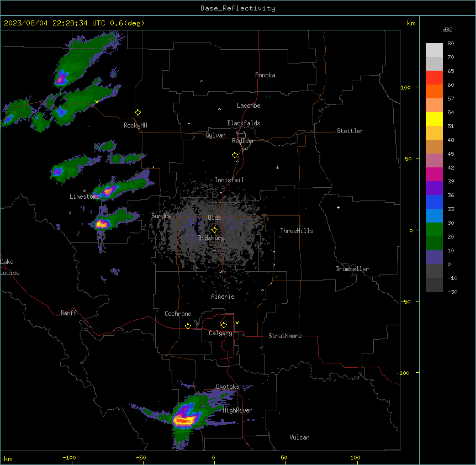Screen dimensions: 476x465
Task: Click the km unit label at top right
Action: [x=411, y=23]
